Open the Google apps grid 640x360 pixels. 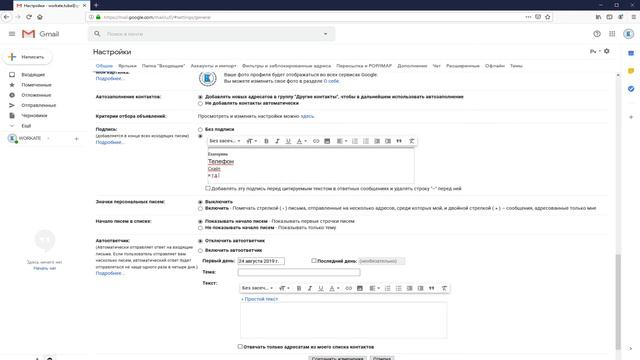612,34
